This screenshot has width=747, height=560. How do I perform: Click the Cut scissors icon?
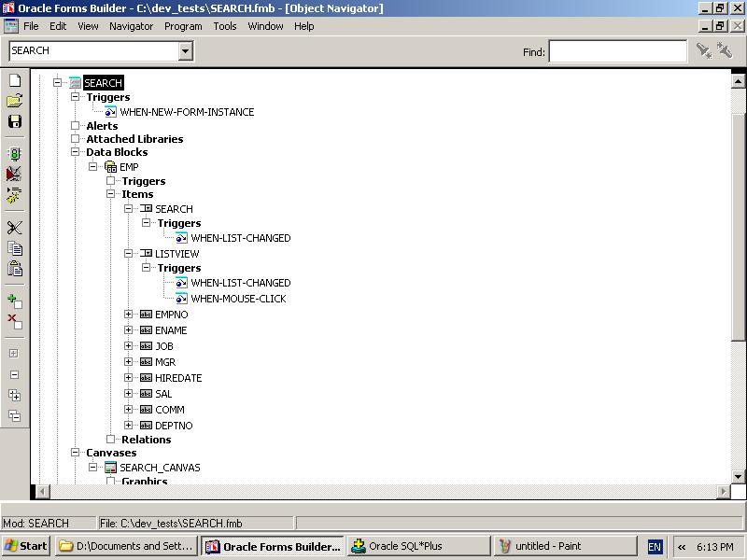(x=14, y=228)
